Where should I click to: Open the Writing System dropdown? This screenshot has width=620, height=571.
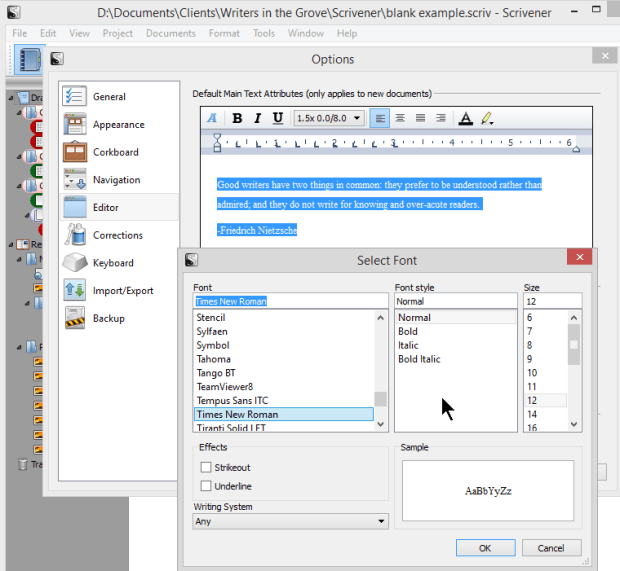291,521
